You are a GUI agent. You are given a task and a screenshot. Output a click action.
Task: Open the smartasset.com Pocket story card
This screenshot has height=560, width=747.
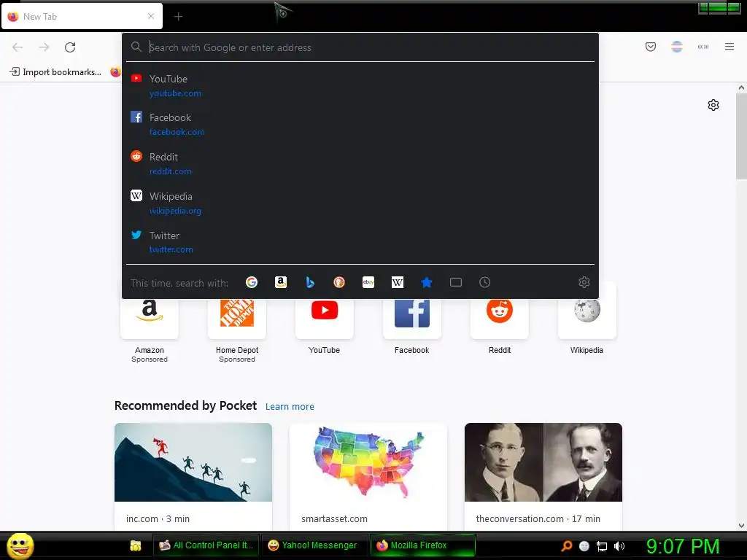pyautogui.click(x=368, y=476)
